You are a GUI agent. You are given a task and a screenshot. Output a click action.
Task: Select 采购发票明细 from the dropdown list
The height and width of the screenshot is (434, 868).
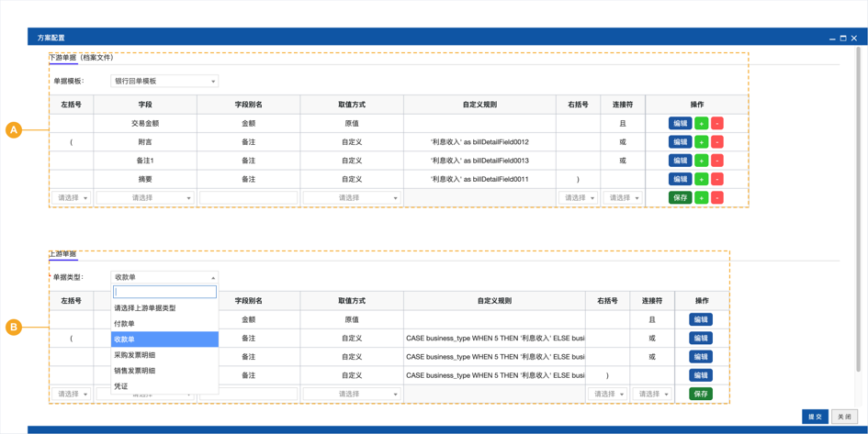point(164,354)
